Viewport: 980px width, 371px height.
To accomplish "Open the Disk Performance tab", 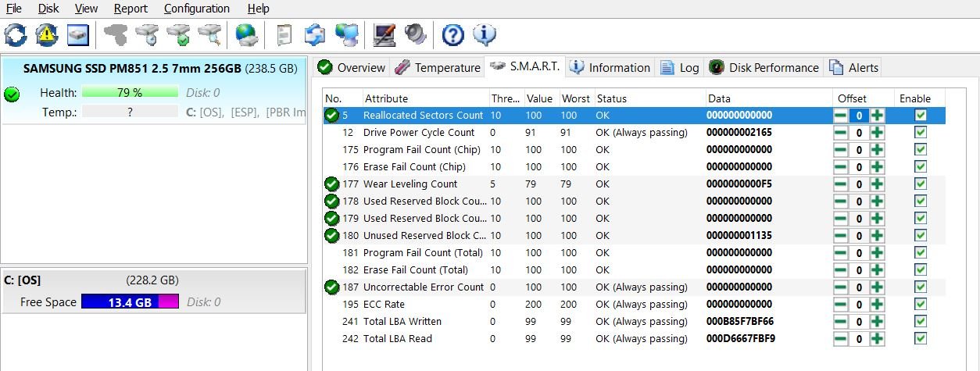I will (764, 67).
